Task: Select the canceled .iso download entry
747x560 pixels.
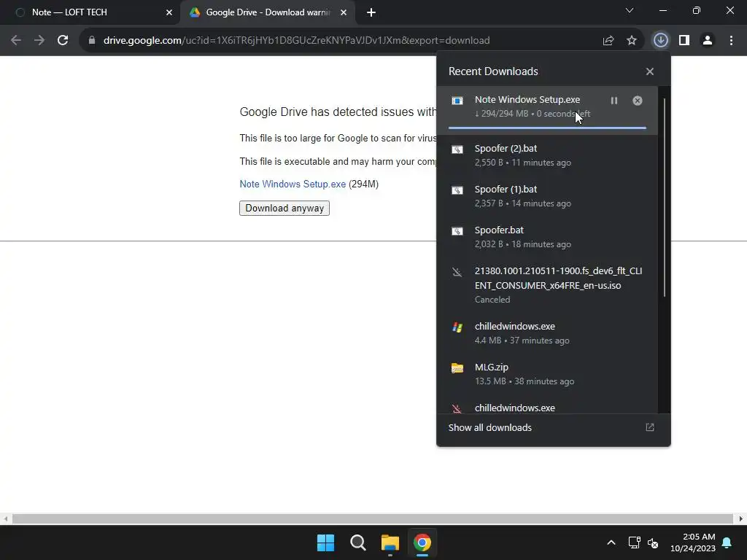Action: coord(547,285)
